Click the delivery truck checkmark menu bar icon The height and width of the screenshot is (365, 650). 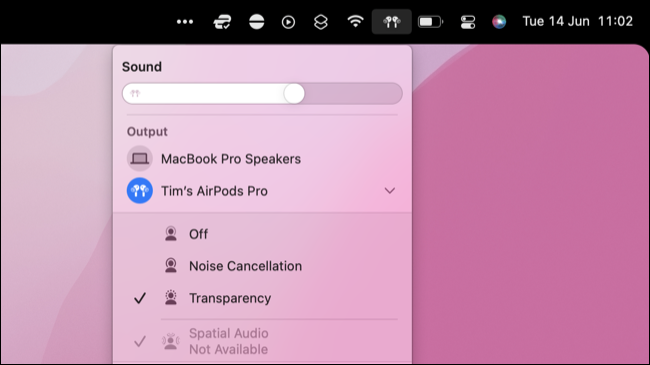222,22
